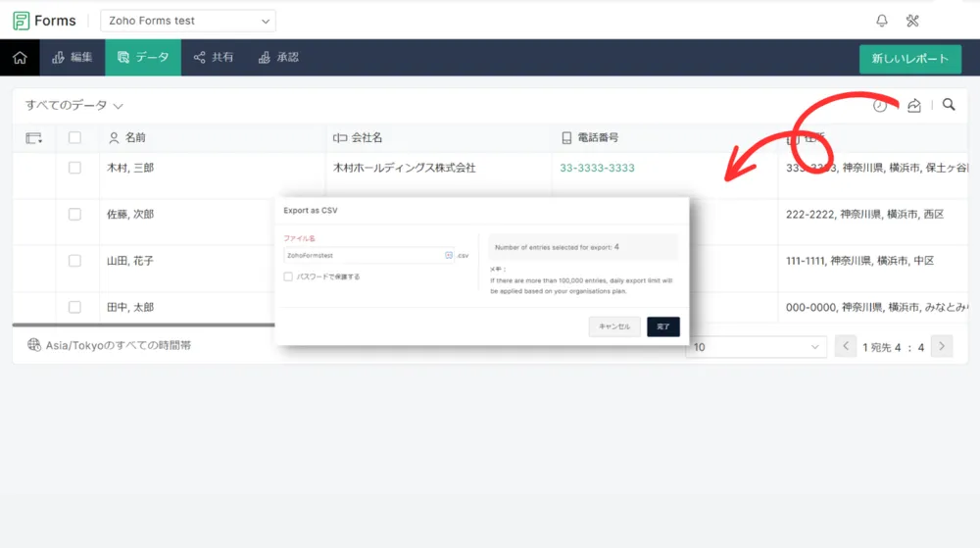Image resolution: width=980 pixels, height=548 pixels.
Task: Click the Asia/Tokyoのすべての時間帯 label
Action: coord(119,345)
